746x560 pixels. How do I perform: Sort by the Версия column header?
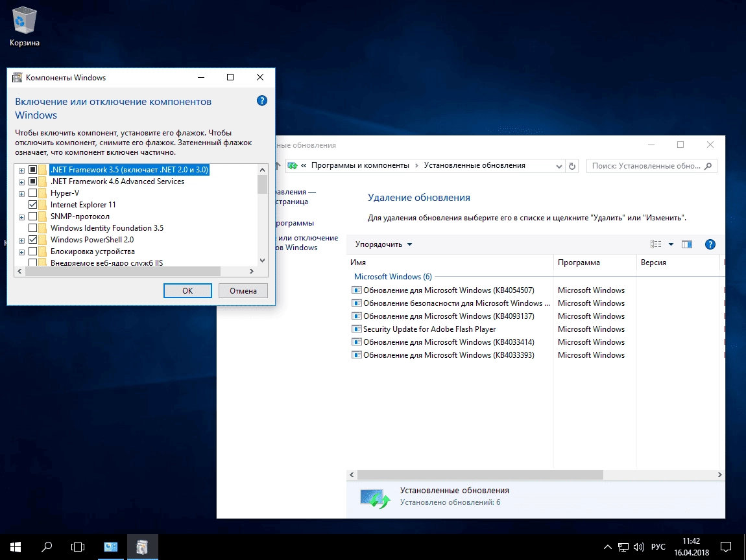pyautogui.click(x=679, y=262)
